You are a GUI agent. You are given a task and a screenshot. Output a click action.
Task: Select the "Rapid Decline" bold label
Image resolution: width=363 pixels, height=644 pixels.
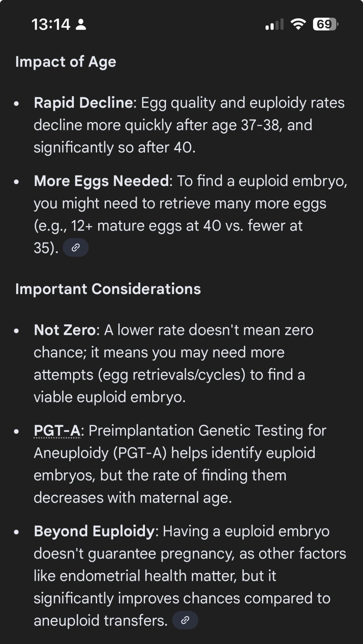coord(83,103)
